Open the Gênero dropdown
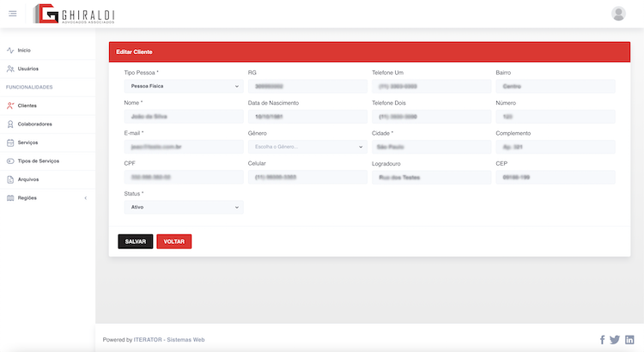This screenshot has height=352, width=644. tap(307, 147)
